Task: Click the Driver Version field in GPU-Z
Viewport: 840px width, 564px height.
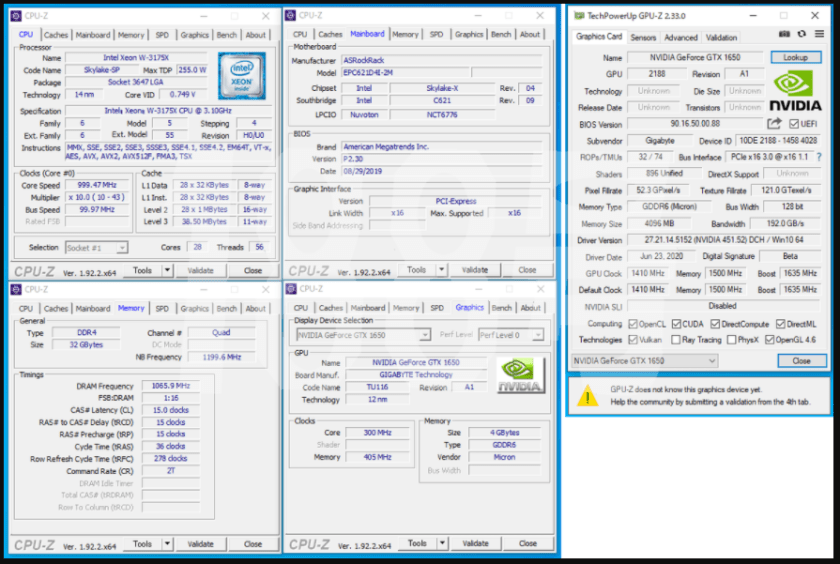Action: point(724,240)
